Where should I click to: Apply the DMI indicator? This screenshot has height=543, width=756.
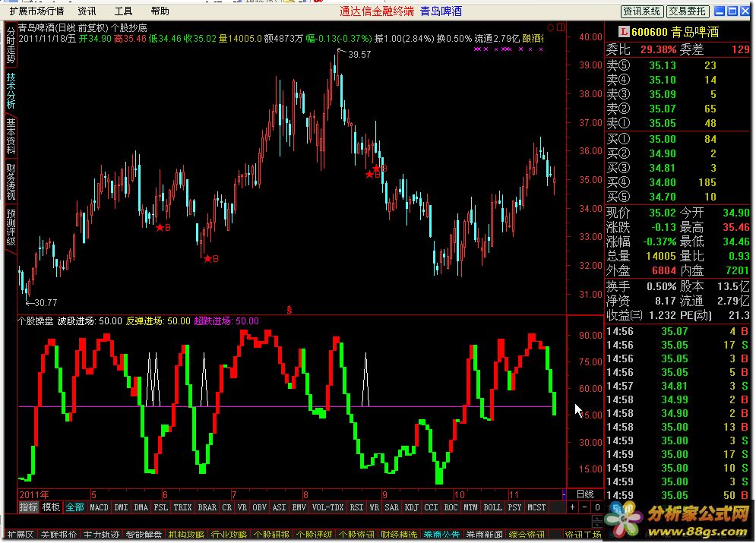[121, 507]
